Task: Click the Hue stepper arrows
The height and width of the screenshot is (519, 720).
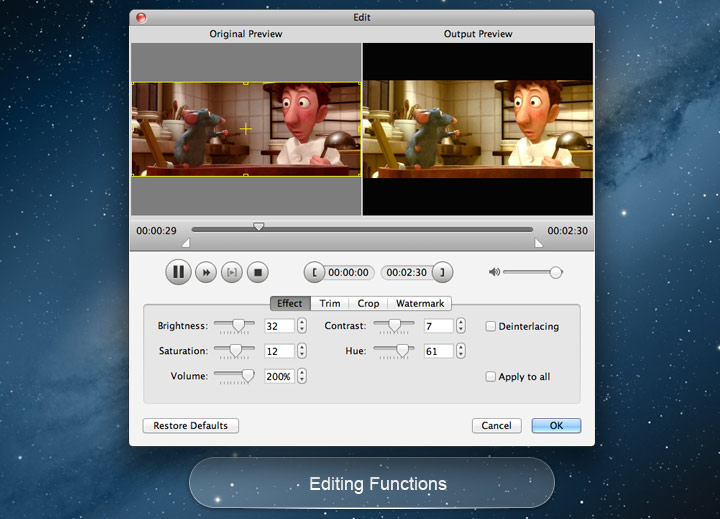Action: coord(461,351)
